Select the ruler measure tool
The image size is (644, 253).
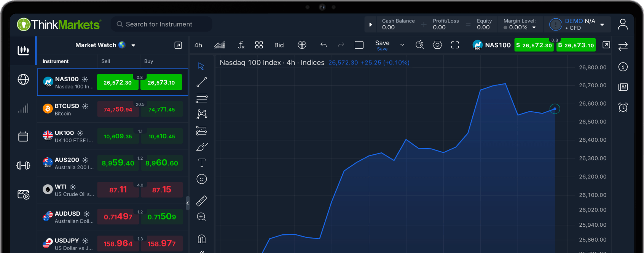point(202,201)
